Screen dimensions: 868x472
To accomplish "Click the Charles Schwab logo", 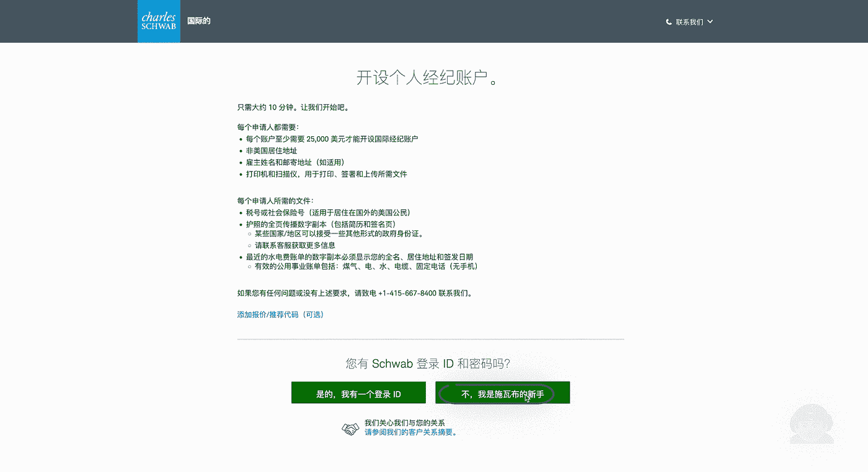I will tap(159, 21).
